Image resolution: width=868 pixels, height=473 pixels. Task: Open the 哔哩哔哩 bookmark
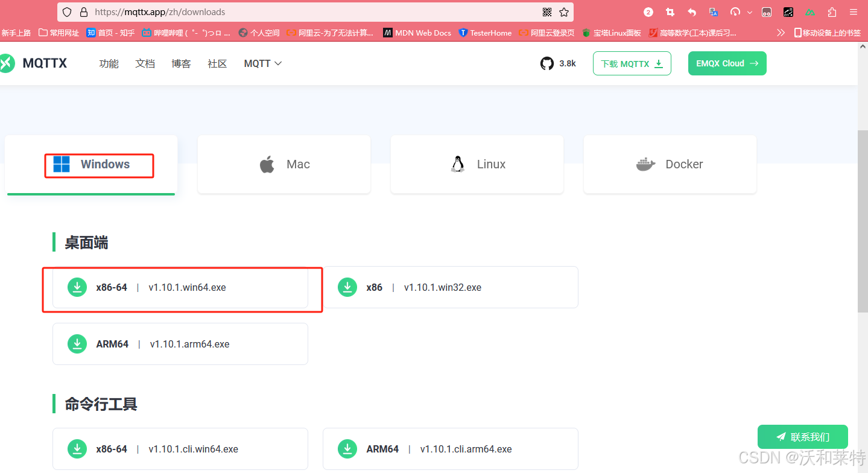(186, 33)
